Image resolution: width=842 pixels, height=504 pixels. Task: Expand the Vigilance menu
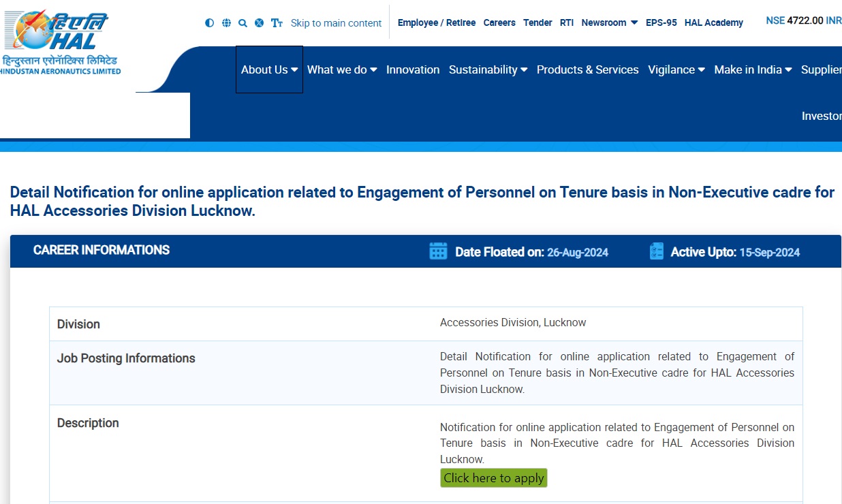pyautogui.click(x=676, y=69)
